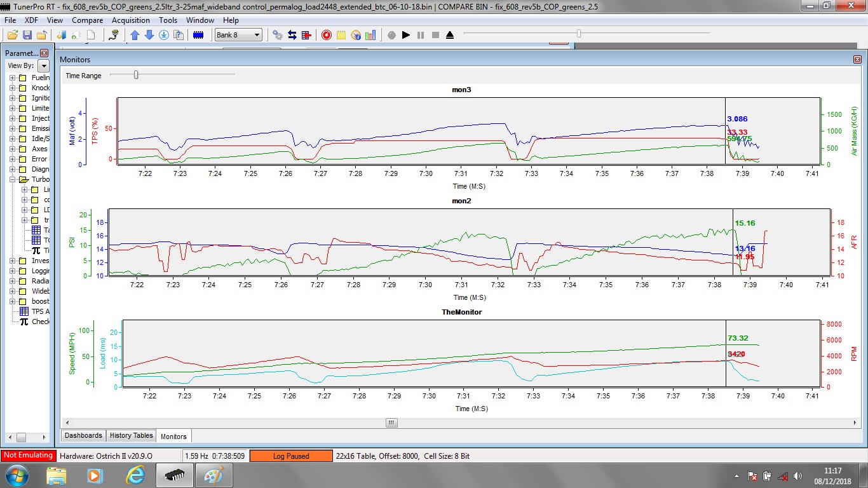Screen dimensions: 868x488
Task: Expand the Knock folder tree node
Action: (12, 88)
